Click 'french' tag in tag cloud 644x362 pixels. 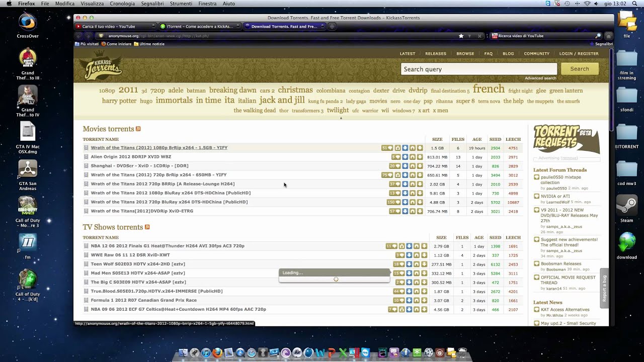click(489, 89)
